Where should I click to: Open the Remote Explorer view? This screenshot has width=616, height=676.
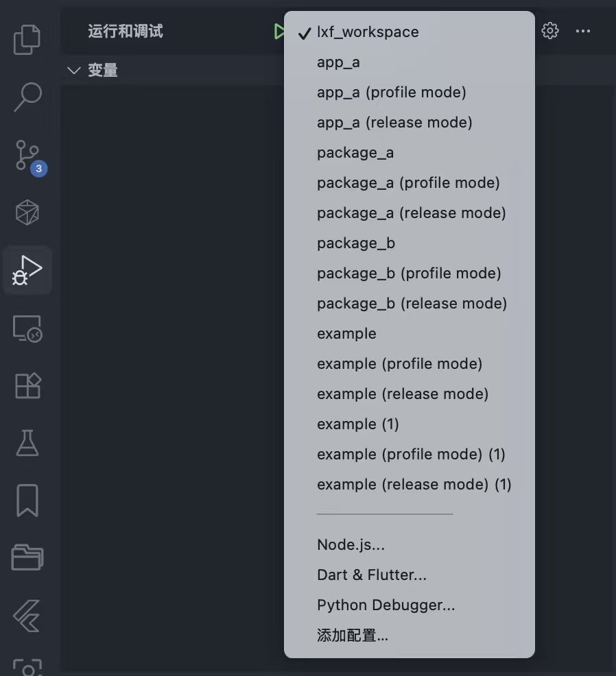click(x=27, y=329)
